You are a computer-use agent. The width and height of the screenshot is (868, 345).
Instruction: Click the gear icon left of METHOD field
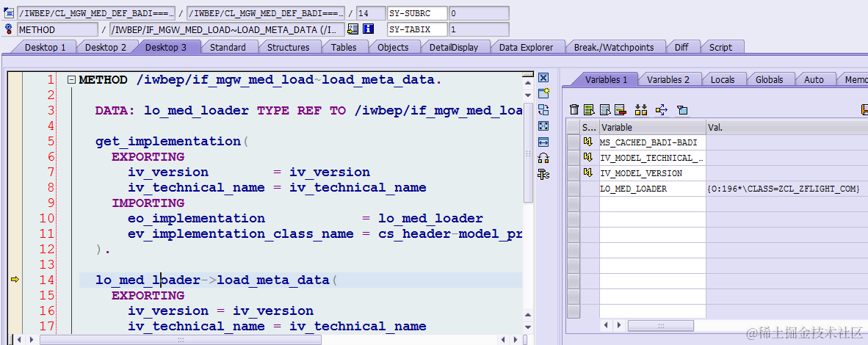tap(8, 29)
